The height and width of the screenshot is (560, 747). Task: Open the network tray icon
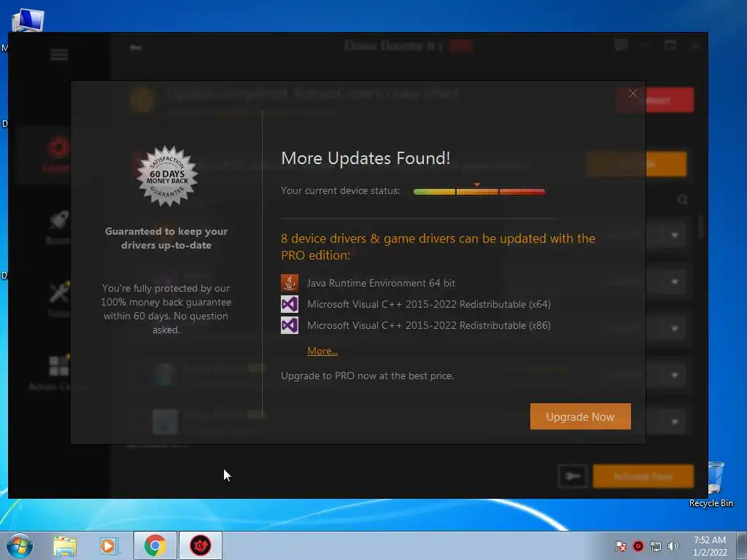(656, 546)
